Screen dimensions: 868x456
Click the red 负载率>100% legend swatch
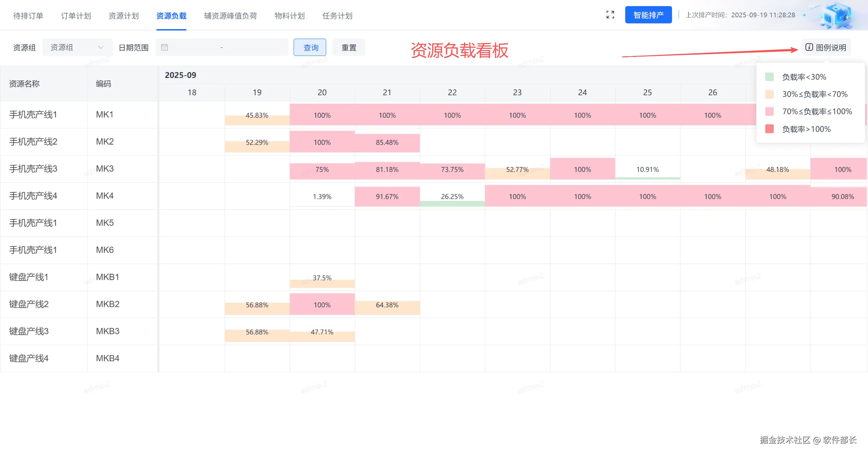[x=769, y=129]
